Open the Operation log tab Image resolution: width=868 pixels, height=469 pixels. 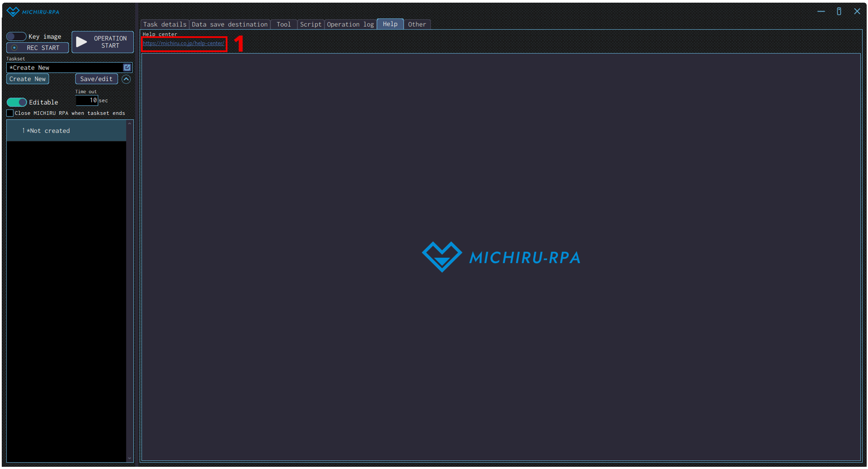click(350, 24)
